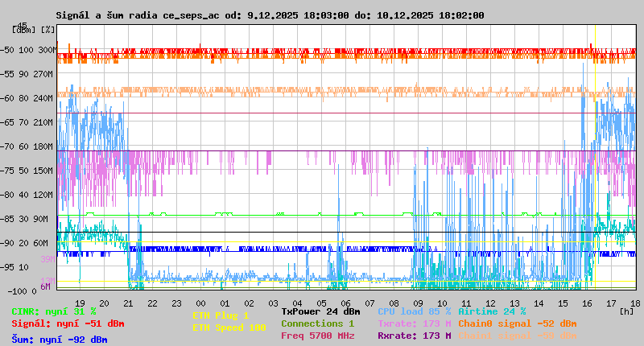Click the [dBm] axis unit label
644x346 pixels.
tap(23, 30)
